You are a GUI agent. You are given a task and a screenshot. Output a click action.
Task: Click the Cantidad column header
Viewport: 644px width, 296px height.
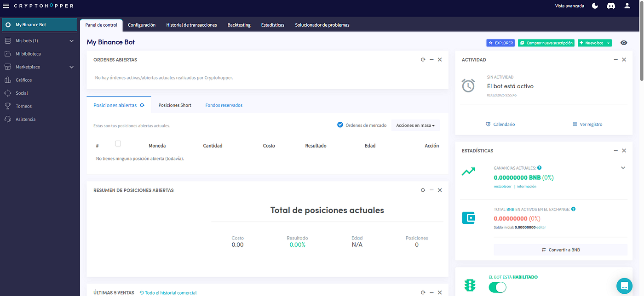213,146
